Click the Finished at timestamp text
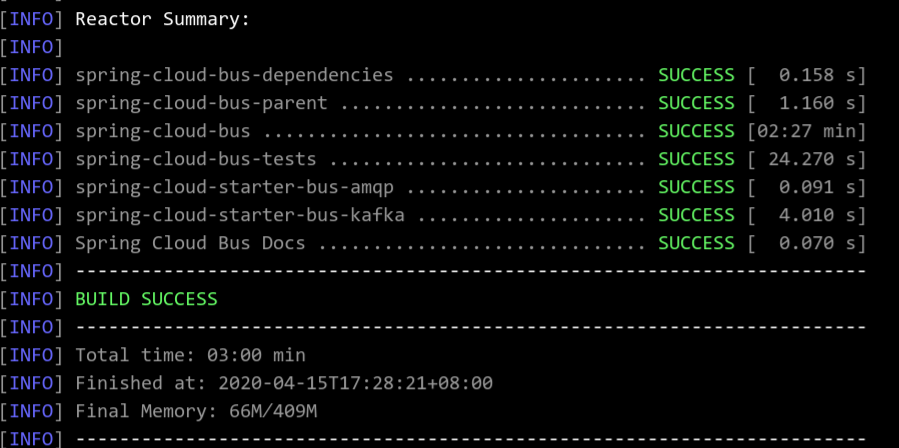The image size is (899, 448). click(284, 383)
